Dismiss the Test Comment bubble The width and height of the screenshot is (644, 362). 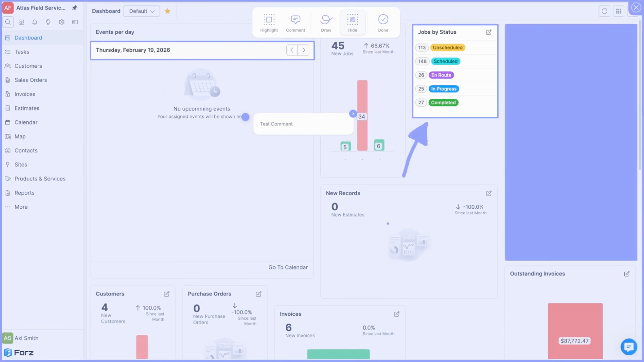point(353,114)
